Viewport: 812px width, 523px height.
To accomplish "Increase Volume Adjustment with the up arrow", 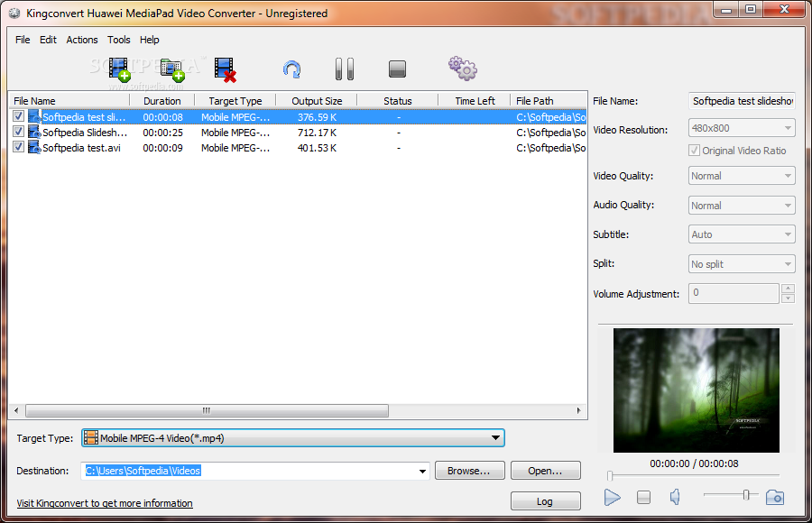I will (x=788, y=289).
